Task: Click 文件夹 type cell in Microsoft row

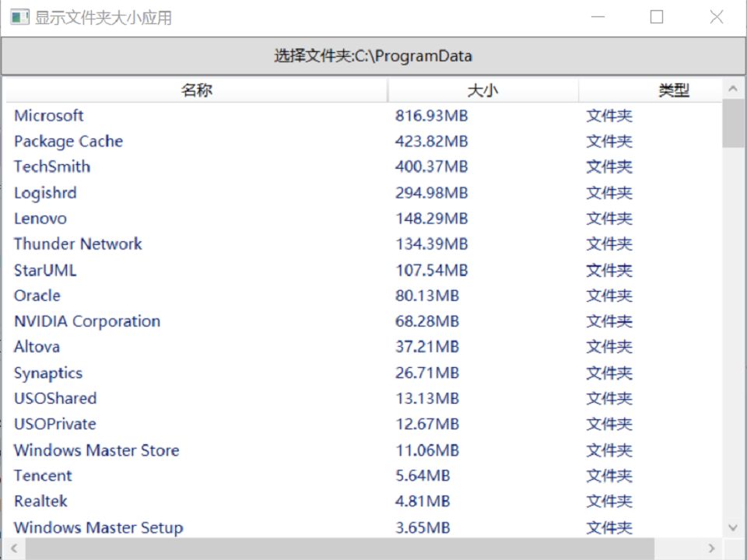Action: pos(609,116)
